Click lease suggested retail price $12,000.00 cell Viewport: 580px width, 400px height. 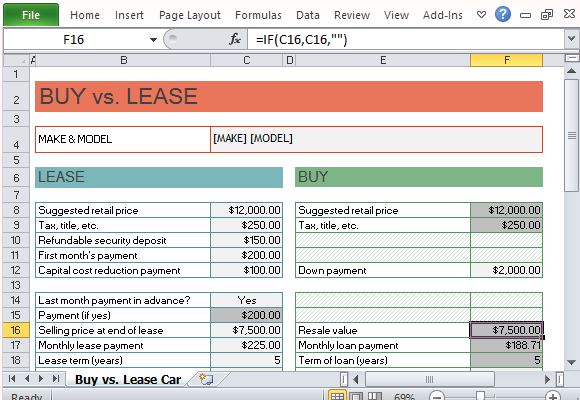coord(247,210)
